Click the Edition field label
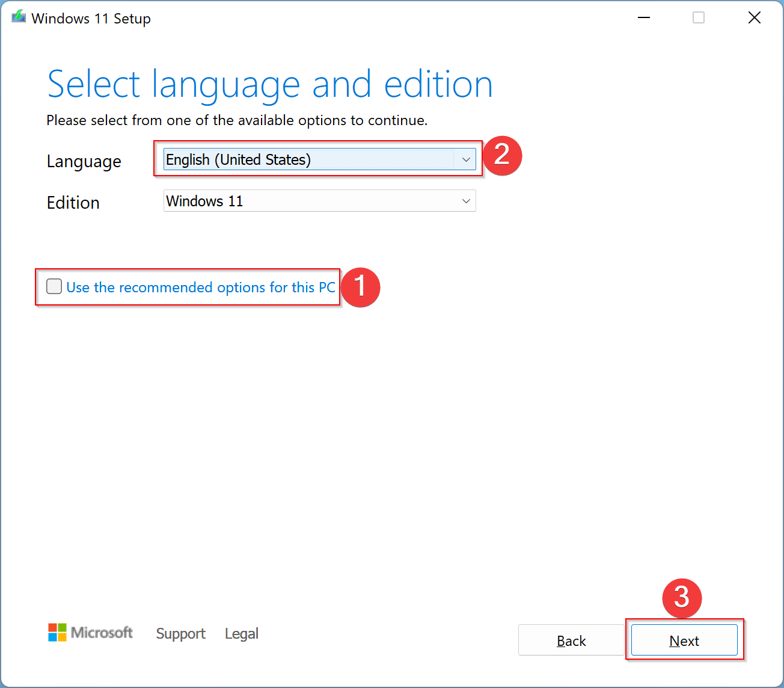Screen dimensions: 784x688 [73, 203]
